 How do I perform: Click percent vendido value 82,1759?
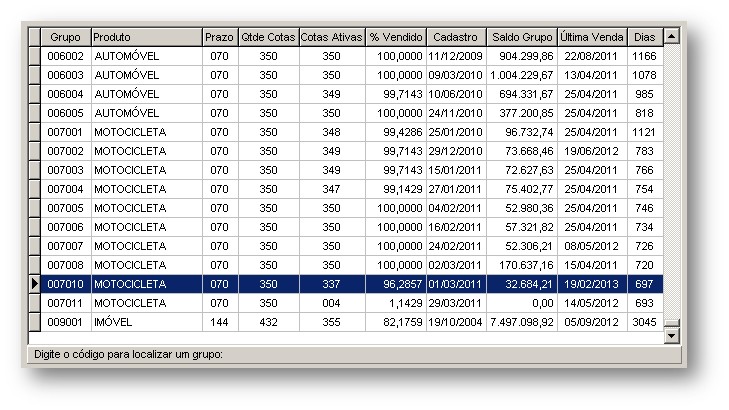point(396,323)
